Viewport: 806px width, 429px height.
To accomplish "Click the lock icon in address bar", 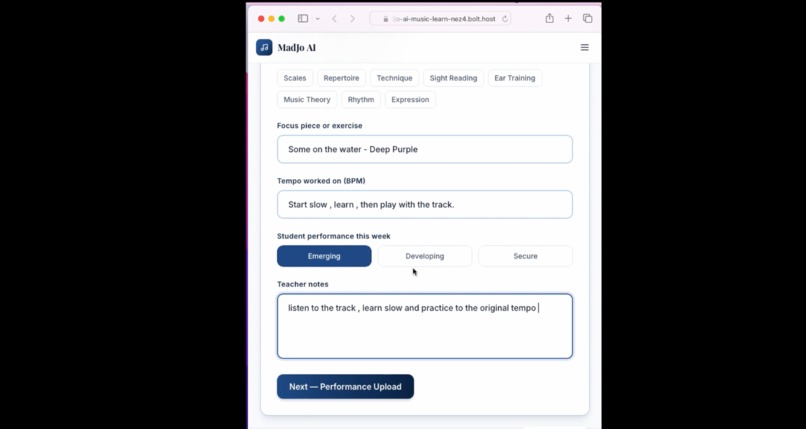I will click(x=386, y=19).
